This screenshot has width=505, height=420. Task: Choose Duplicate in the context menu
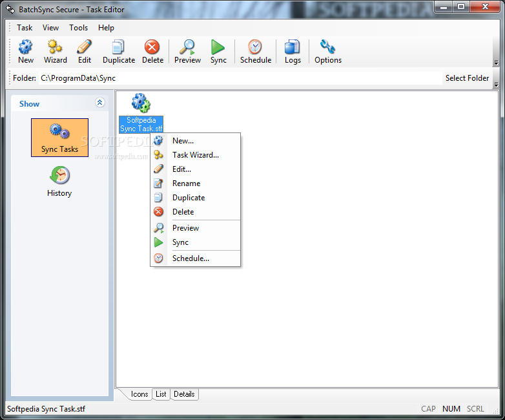click(195, 197)
